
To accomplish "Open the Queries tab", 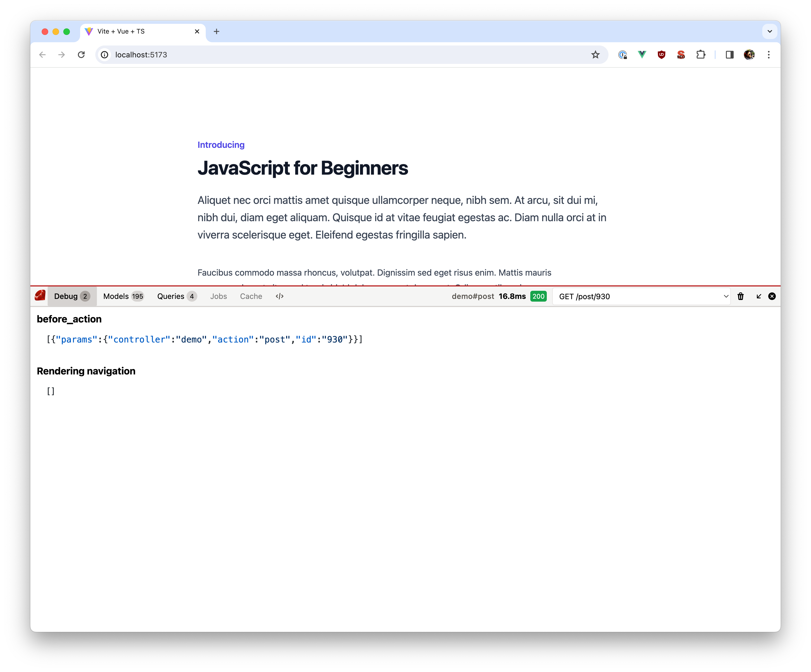I will point(176,296).
